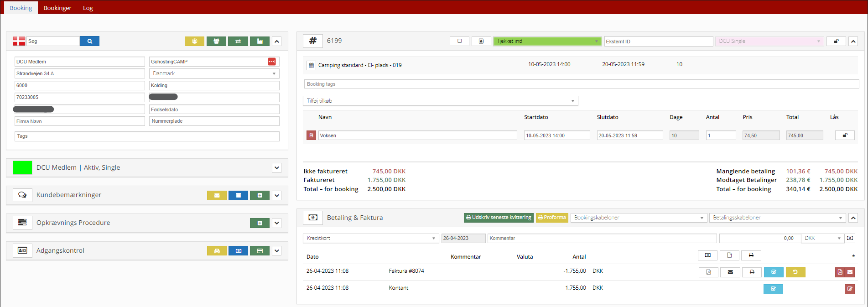Click the green swap arrows customer button

pos(238,41)
